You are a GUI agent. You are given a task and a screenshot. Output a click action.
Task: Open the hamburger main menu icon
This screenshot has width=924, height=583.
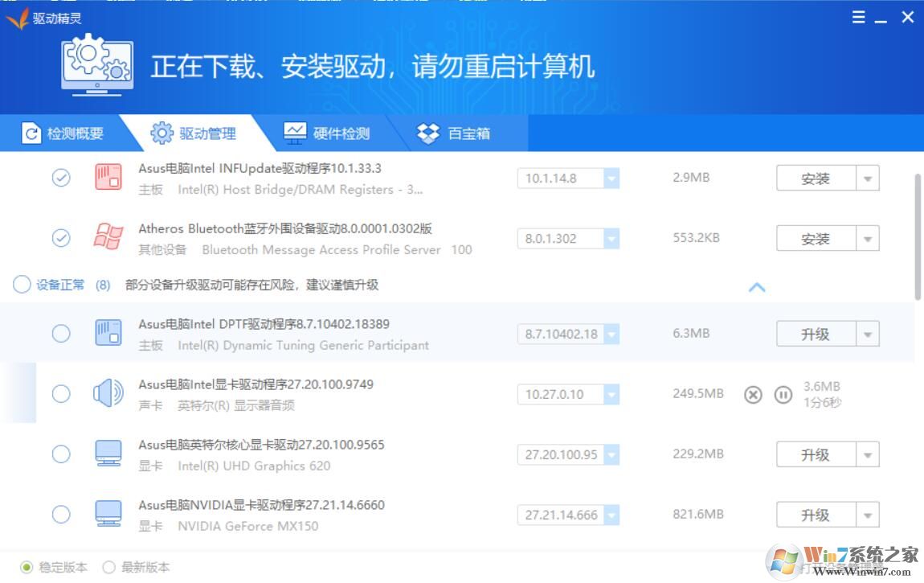859,17
